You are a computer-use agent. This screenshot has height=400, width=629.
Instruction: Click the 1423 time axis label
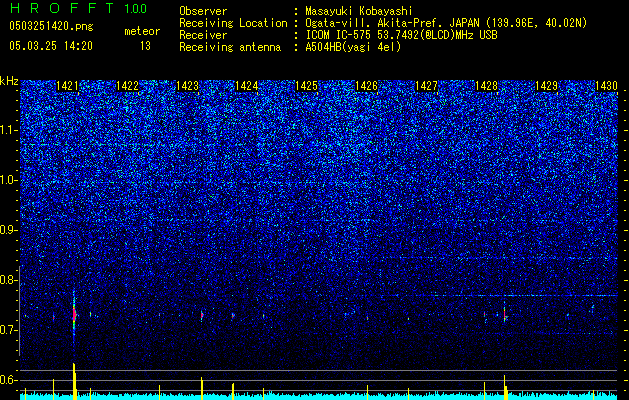187,86
